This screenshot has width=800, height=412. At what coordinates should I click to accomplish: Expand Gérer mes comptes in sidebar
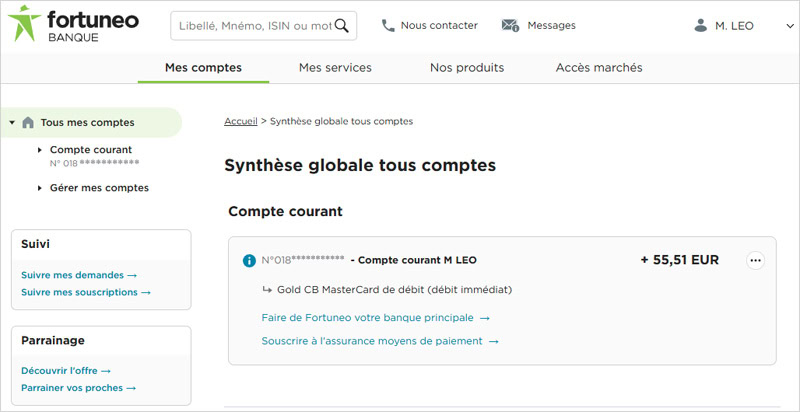point(40,188)
